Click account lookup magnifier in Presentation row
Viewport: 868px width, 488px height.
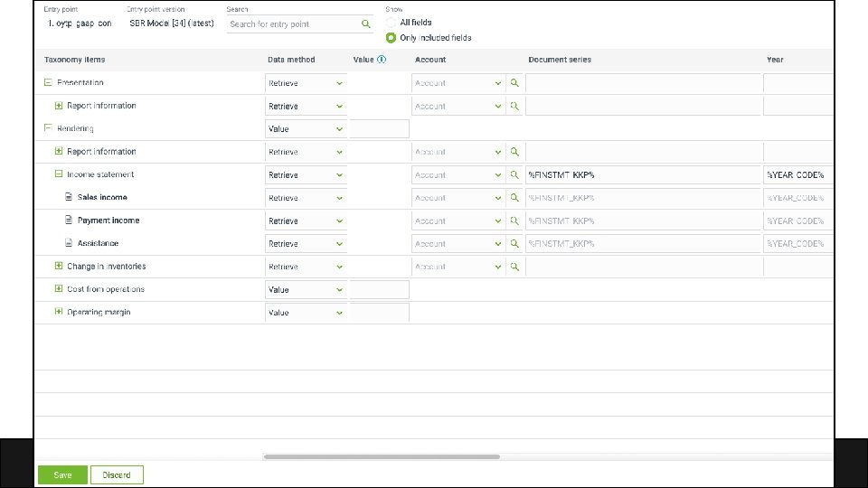514,83
